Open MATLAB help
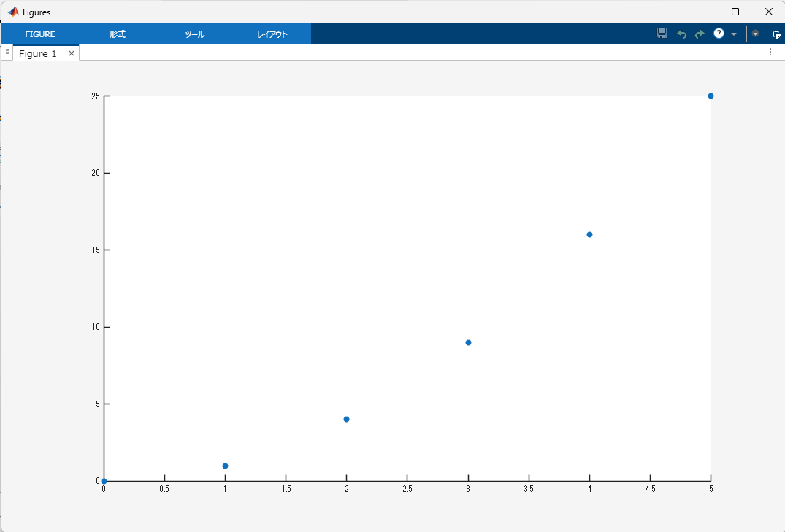The width and height of the screenshot is (785, 532). tap(718, 34)
